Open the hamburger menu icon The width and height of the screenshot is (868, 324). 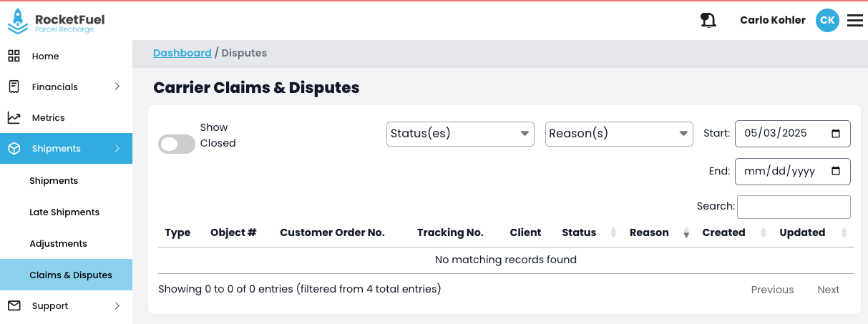click(x=854, y=20)
